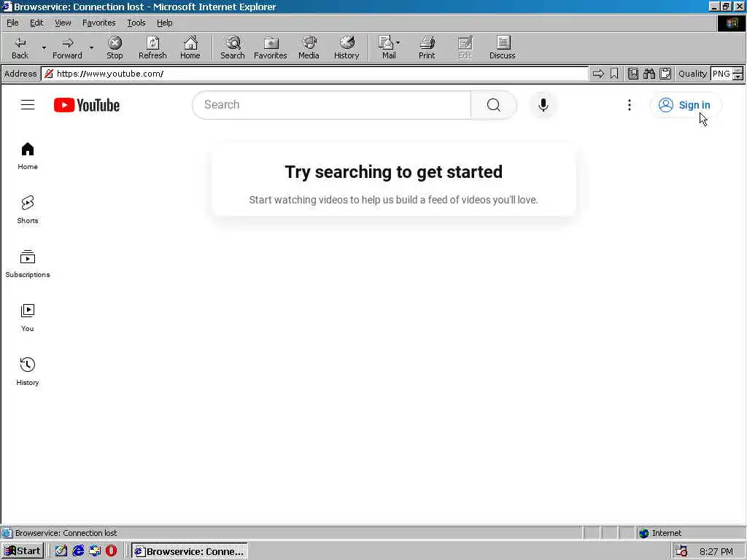Click the YouTube logo
Screen dimensions: 747x560
pos(87,105)
